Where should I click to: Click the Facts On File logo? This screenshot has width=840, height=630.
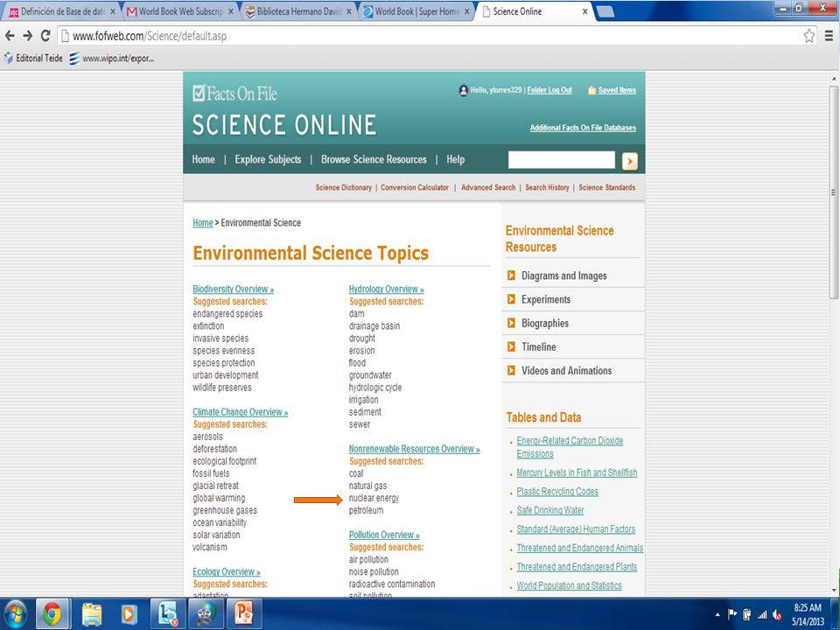pyautogui.click(x=235, y=94)
